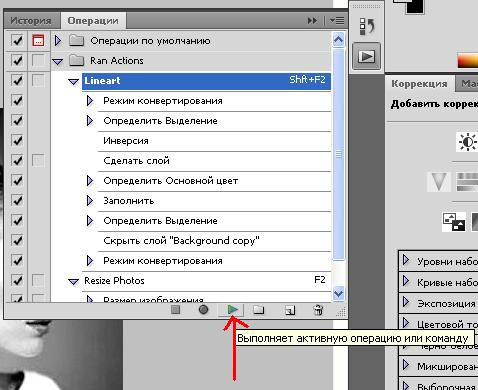Collapse panels with the double-arrow icon
Viewport: 478px width, 390px height.
pyautogui.click(x=312, y=21)
